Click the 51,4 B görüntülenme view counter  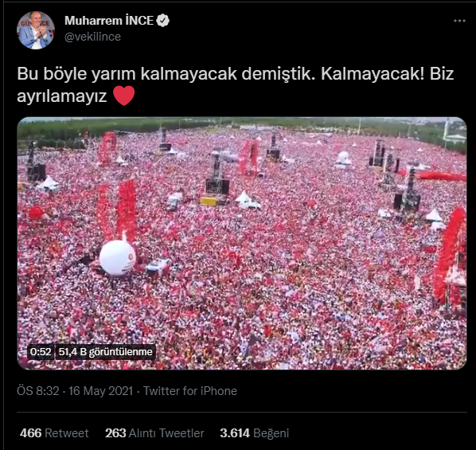coord(105,352)
